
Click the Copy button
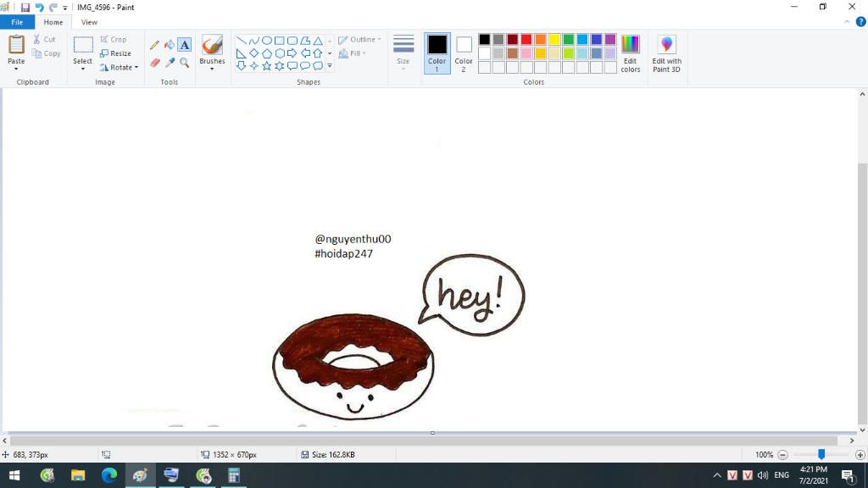tap(46, 53)
